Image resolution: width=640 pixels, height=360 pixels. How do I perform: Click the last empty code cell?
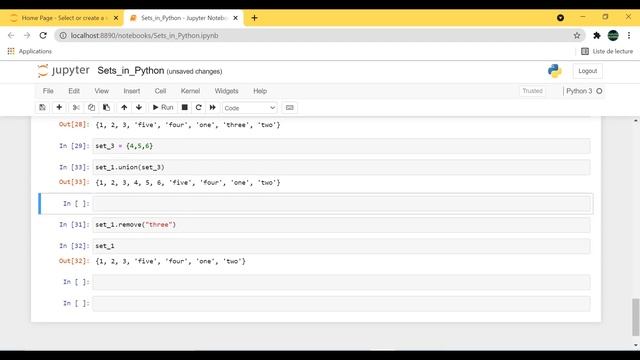(x=341, y=303)
